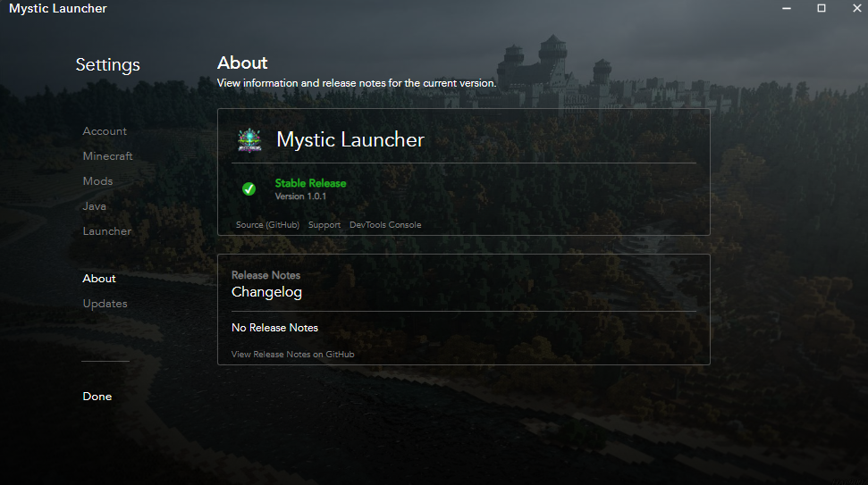Click the 'About' page heading
This screenshot has width=868, height=485.
242,63
